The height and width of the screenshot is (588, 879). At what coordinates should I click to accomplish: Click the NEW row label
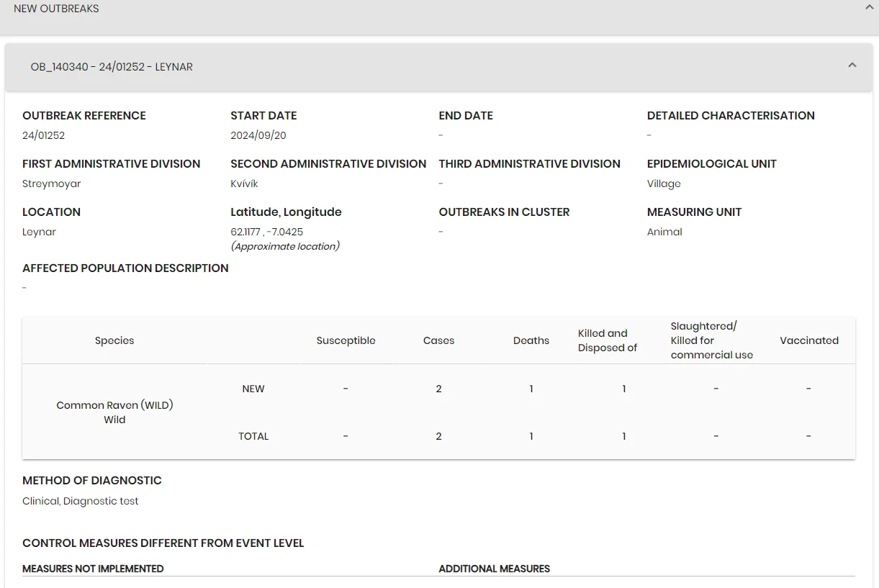[x=253, y=389]
